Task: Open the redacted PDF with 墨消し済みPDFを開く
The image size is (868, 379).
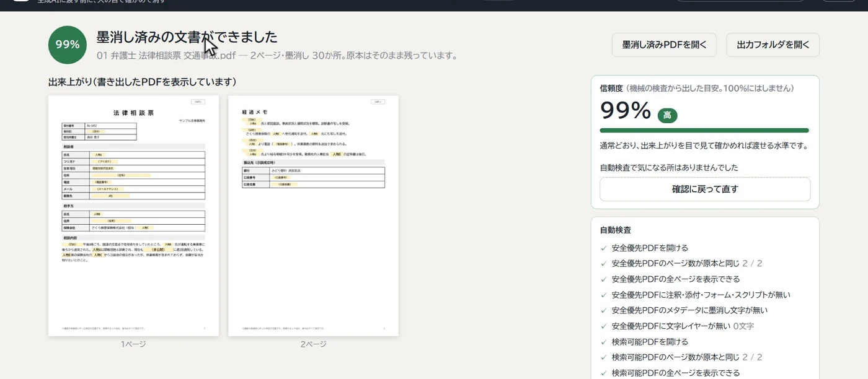Action: tap(664, 45)
